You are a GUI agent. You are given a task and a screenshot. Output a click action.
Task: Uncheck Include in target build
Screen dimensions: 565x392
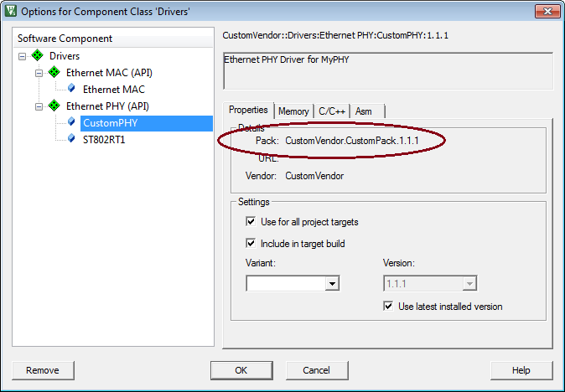click(251, 244)
